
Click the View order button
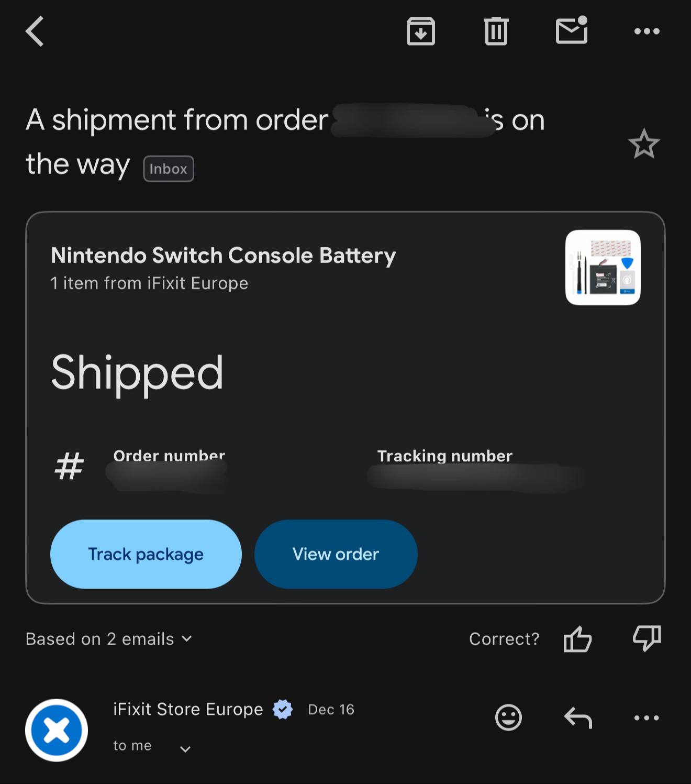[x=336, y=554]
